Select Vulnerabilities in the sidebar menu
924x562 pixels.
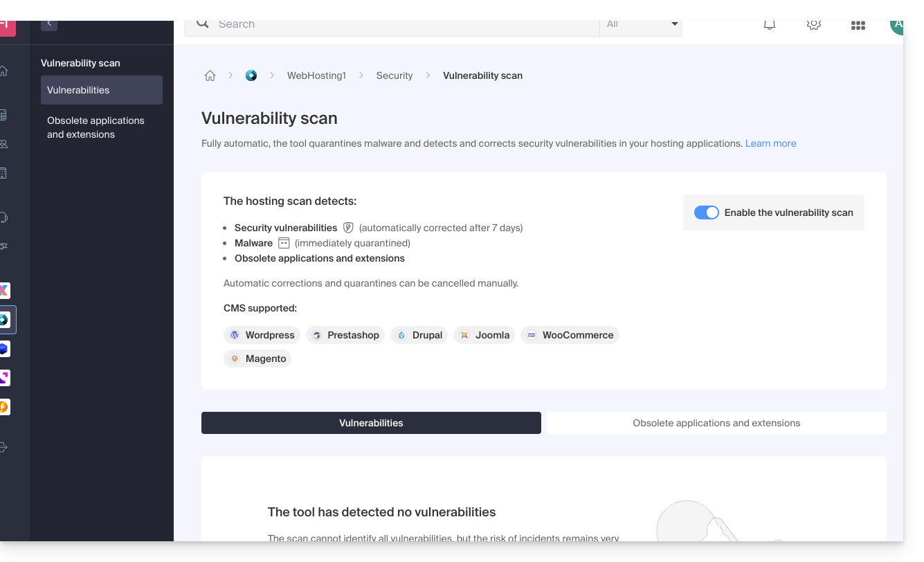click(101, 90)
